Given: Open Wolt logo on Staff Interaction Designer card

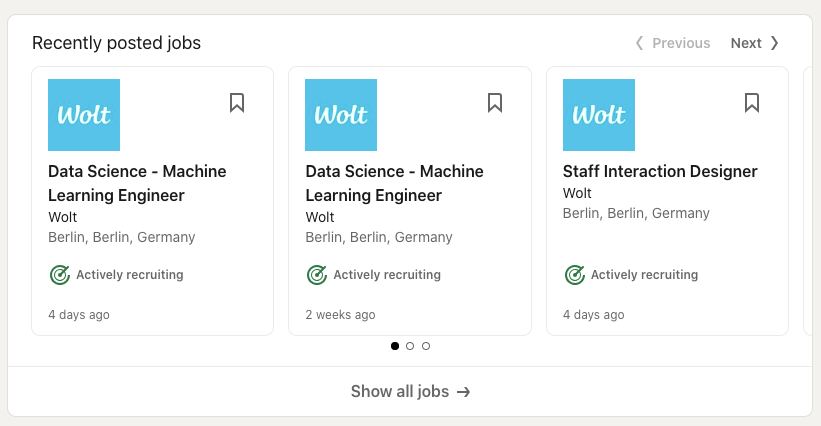Looking at the screenshot, I should coord(598,115).
